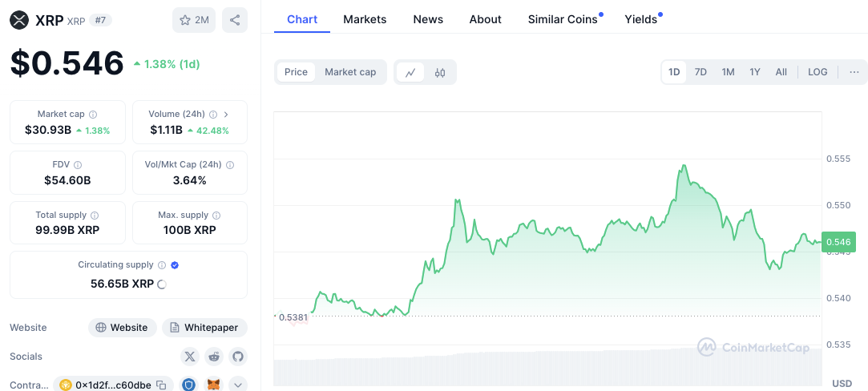Click the 42.48% volume change label

click(x=208, y=131)
